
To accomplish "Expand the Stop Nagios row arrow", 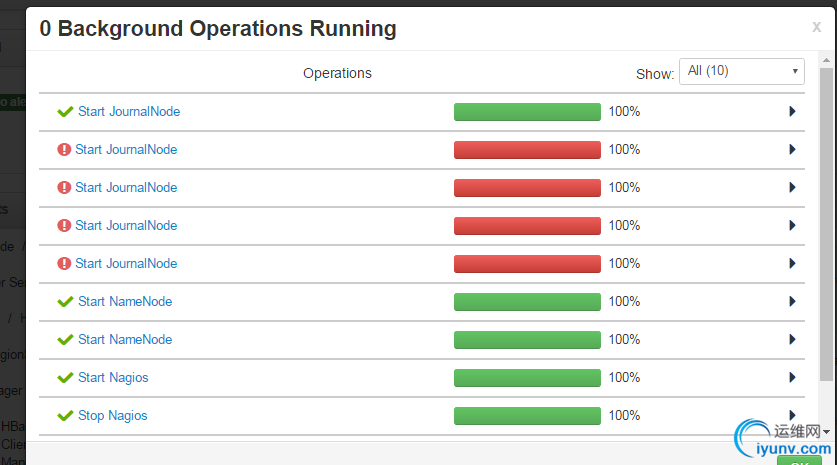I will coord(792,416).
